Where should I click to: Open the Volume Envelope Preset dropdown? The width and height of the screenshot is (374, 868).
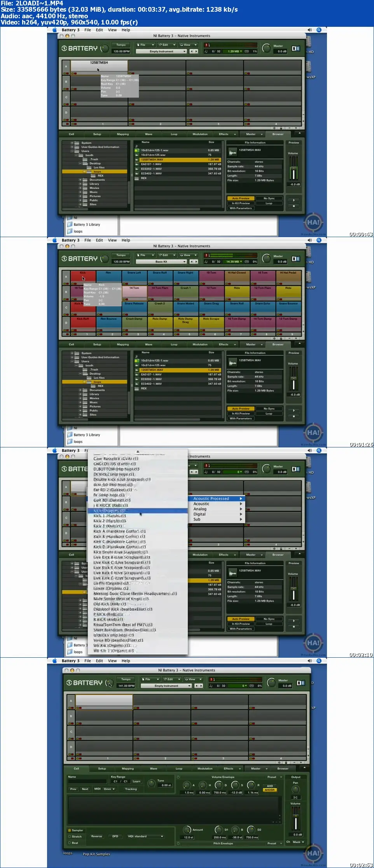tap(274, 777)
